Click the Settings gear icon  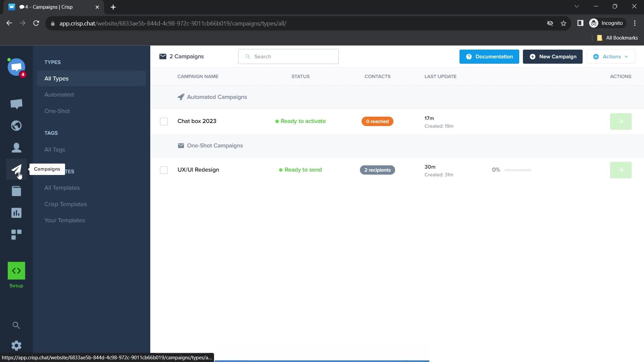coord(16,346)
